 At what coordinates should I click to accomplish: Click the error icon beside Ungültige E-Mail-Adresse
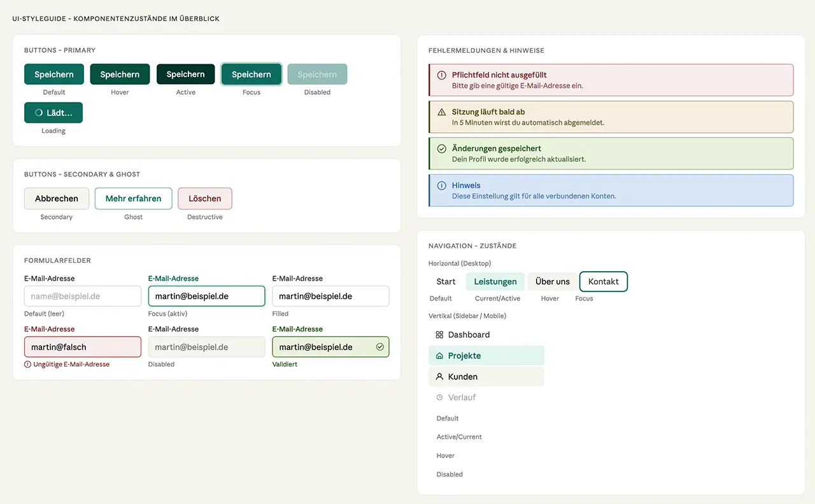27,364
